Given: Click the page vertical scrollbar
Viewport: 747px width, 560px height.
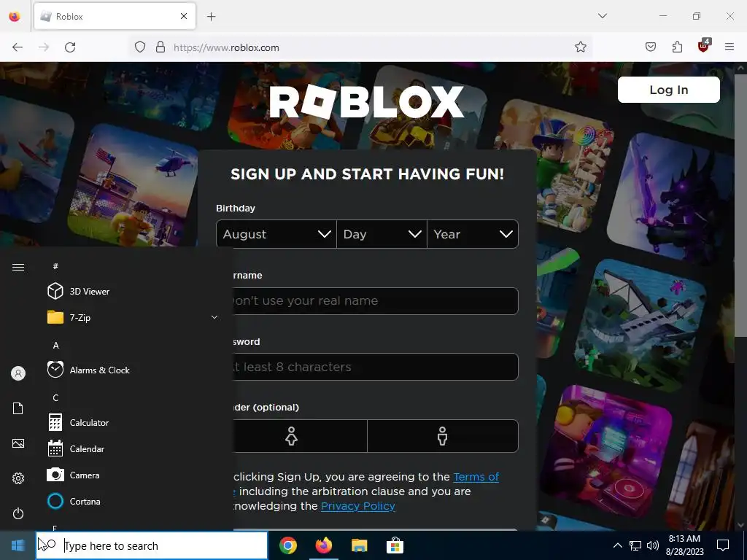Looking at the screenshot, I should pyautogui.click(x=740, y=205).
